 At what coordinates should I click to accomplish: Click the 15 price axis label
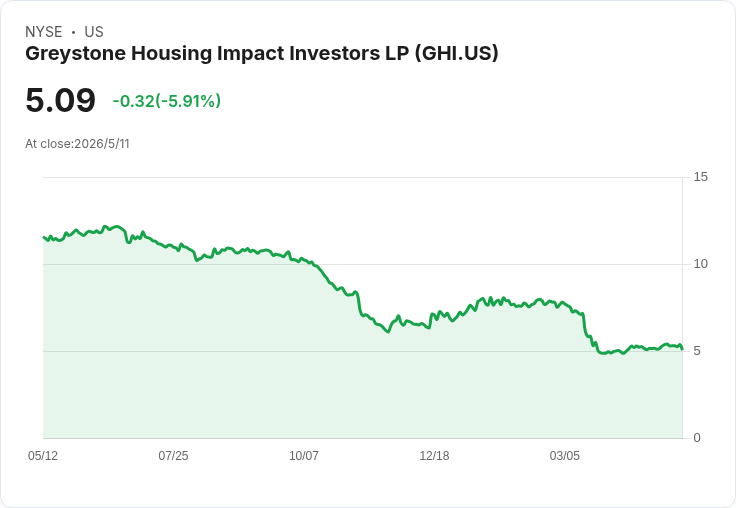[x=700, y=177]
